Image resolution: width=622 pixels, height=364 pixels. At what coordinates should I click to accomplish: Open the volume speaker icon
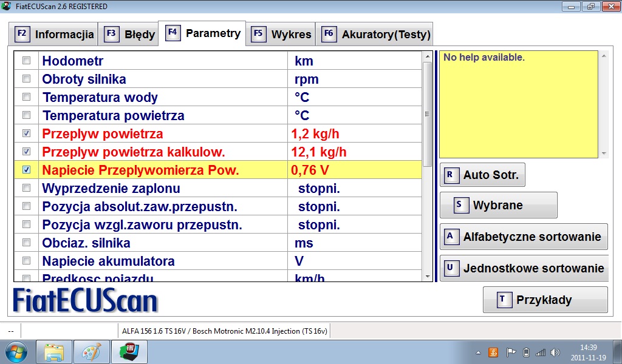555,352
